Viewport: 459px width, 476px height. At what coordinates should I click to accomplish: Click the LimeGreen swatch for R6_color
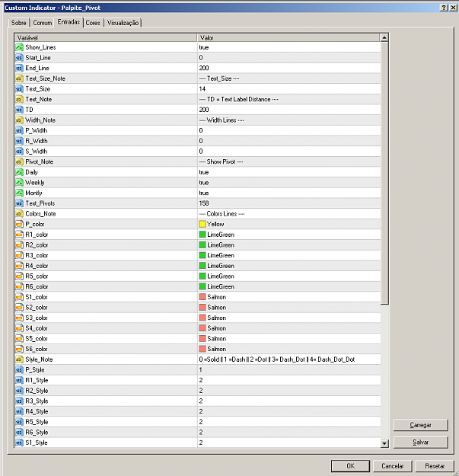click(x=202, y=286)
